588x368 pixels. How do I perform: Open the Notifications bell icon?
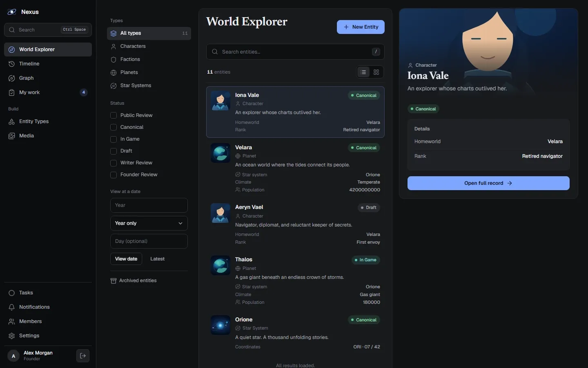(11, 307)
